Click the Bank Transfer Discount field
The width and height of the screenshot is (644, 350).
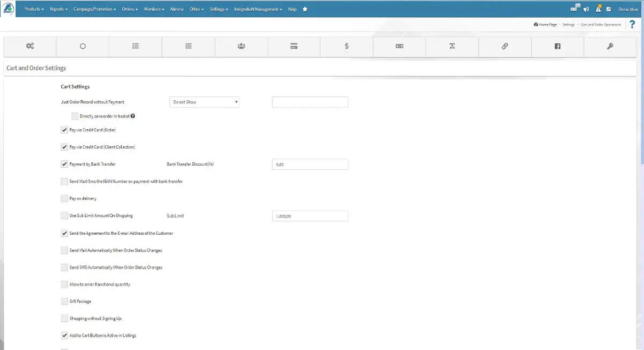click(x=310, y=164)
